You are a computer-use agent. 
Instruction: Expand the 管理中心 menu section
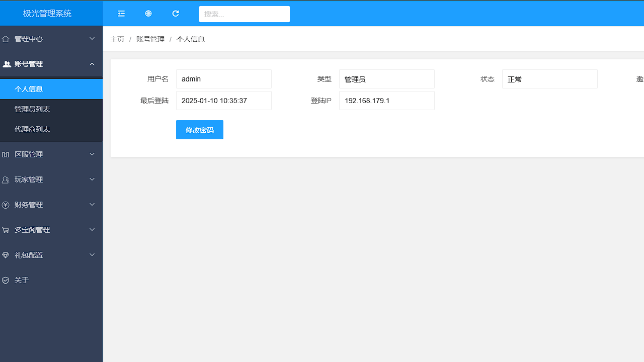click(50, 38)
